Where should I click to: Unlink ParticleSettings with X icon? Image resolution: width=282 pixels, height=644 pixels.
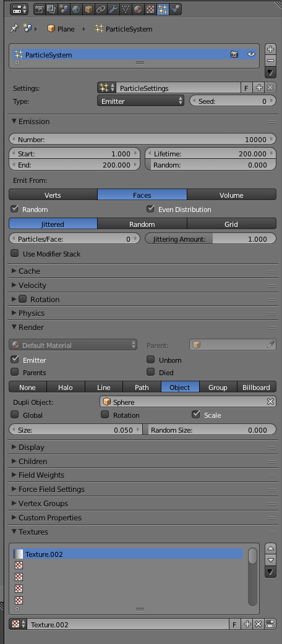coord(270,88)
